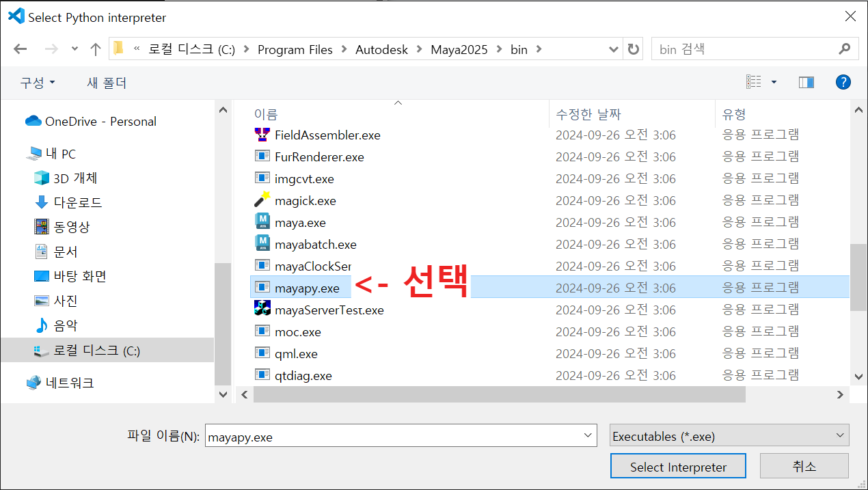Click the Back navigation arrow
The image size is (868, 490).
[x=20, y=49]
